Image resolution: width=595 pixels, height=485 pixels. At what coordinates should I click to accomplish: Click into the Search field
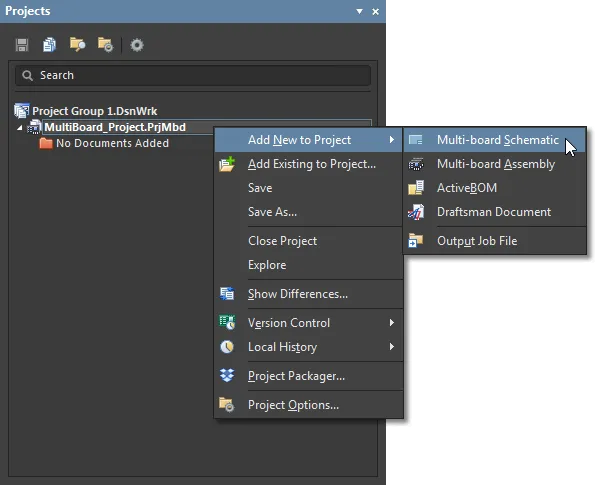pos(193,75)
